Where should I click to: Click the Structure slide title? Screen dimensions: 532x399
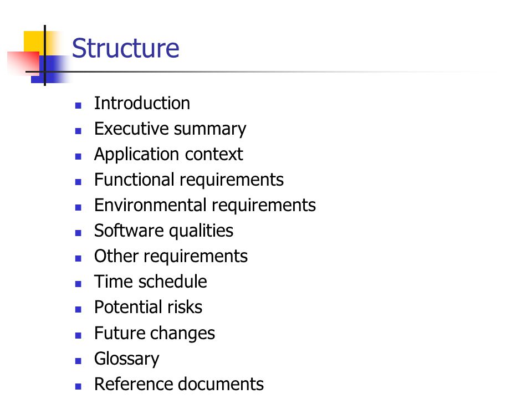[x=126, y=48]
